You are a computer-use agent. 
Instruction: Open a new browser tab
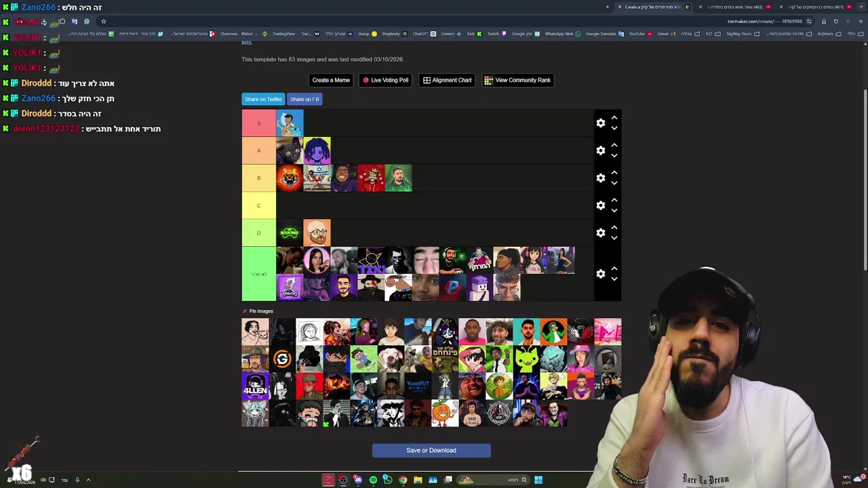click(608, 7)
